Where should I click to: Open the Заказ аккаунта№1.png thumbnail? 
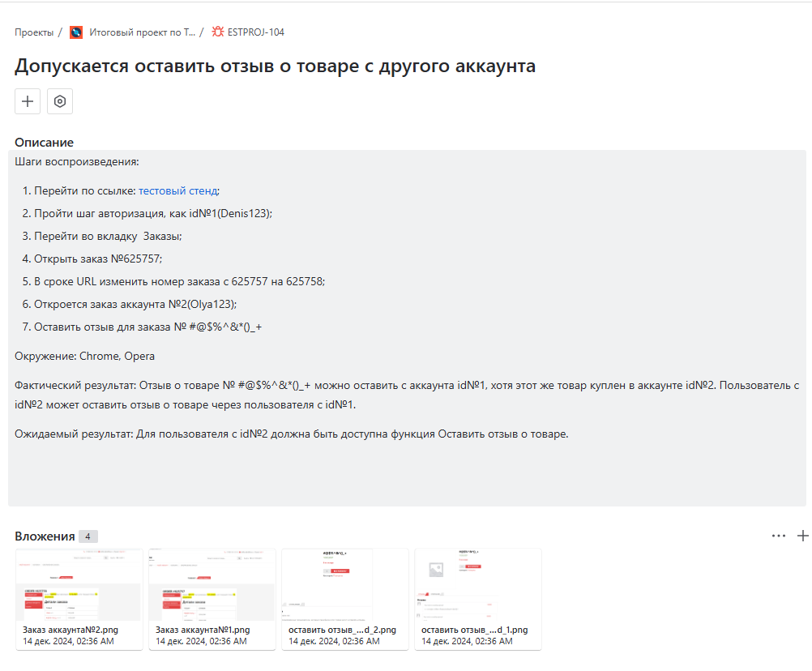pyautogui.click(x=212, y=585)
